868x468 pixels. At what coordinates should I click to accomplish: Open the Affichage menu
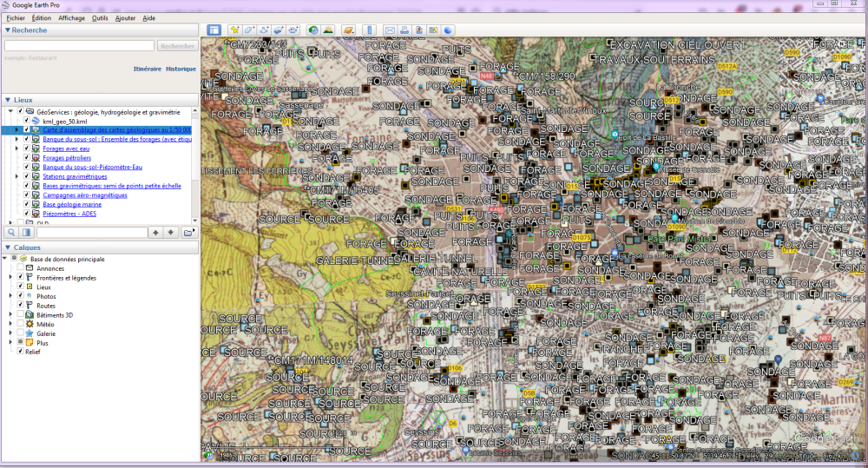[72, 17]
